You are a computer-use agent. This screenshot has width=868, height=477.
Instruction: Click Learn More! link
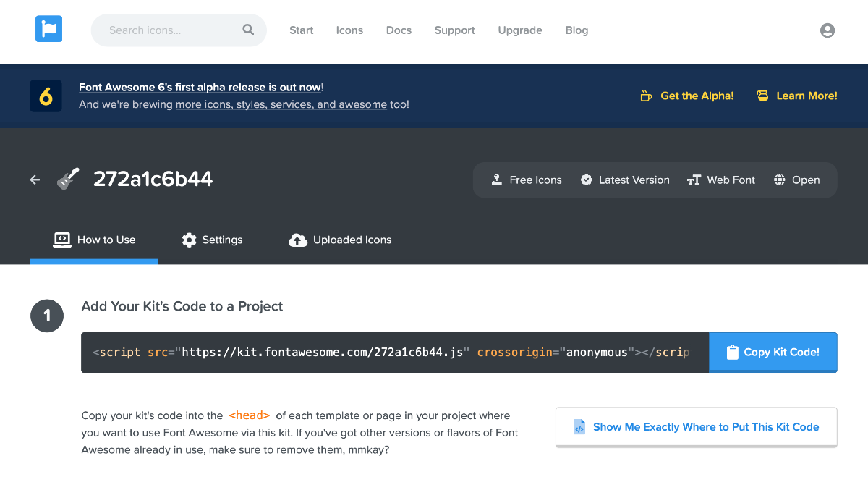pos(797,96)
